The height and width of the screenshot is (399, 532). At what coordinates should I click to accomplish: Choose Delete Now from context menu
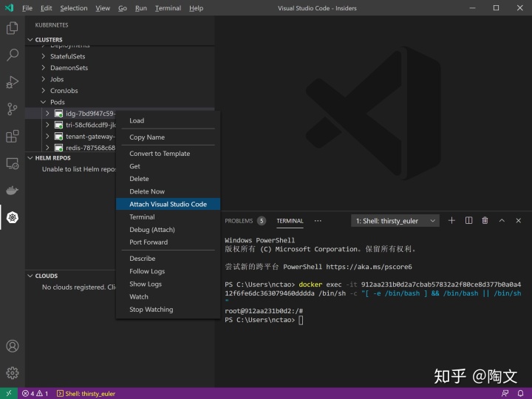[x=168, y=191]
